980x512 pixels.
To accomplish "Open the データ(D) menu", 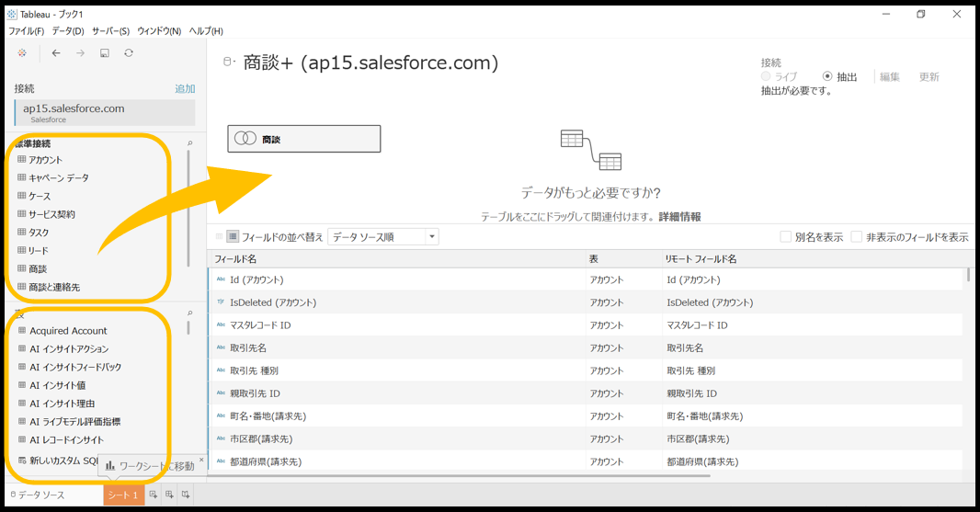I will (x=67, y=30).
